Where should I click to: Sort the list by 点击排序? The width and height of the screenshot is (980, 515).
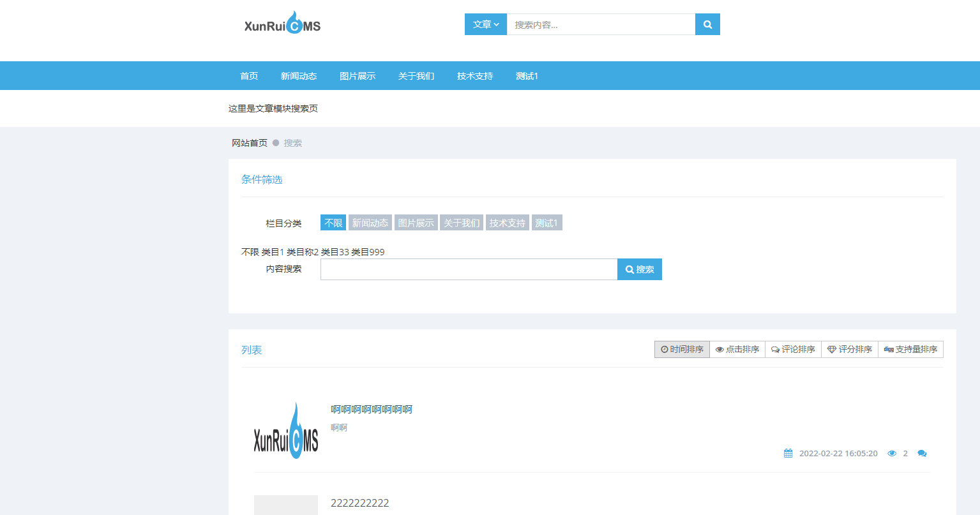[737, 350]
